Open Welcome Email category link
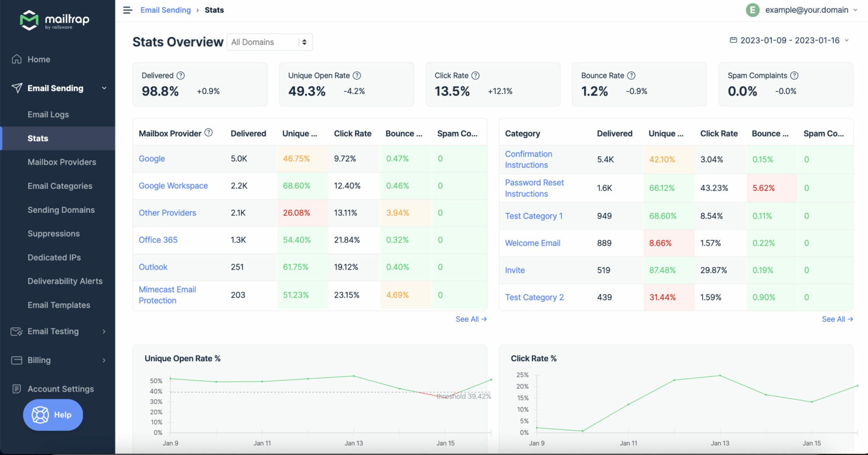 (x=532, y=243)
